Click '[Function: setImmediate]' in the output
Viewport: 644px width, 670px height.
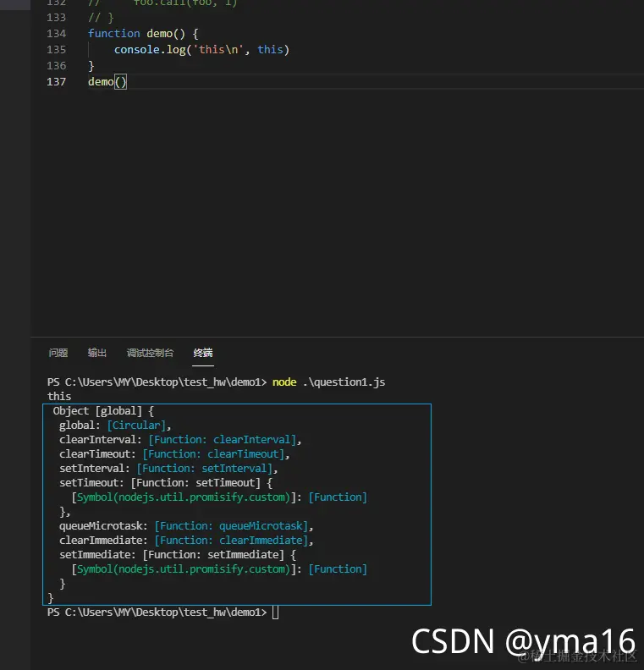point(213,555)
